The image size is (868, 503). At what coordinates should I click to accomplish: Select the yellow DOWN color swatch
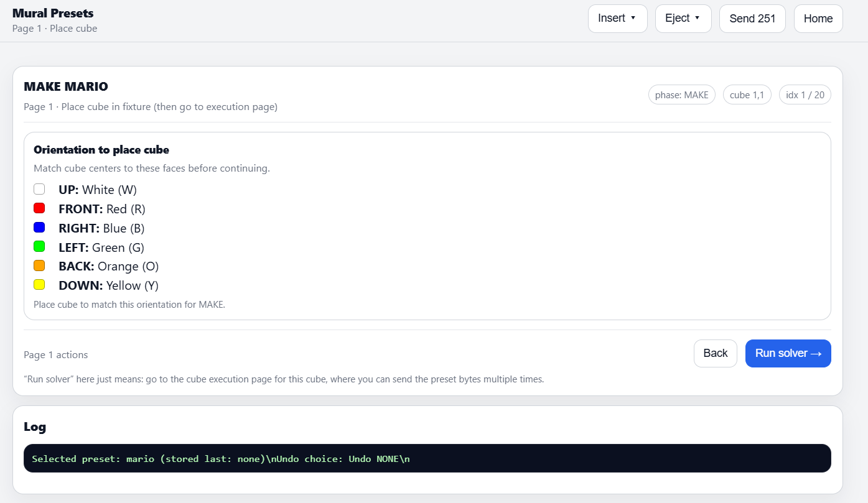click(x=39, y=285)
